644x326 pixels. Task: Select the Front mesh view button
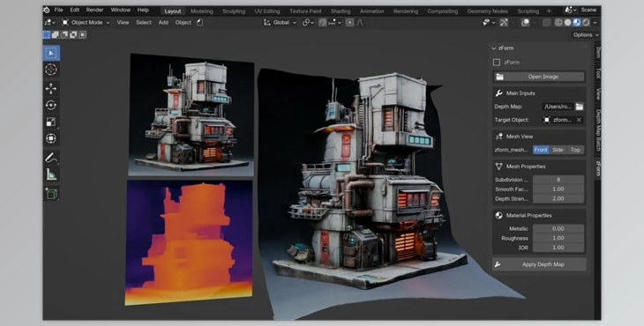(541, 150)
